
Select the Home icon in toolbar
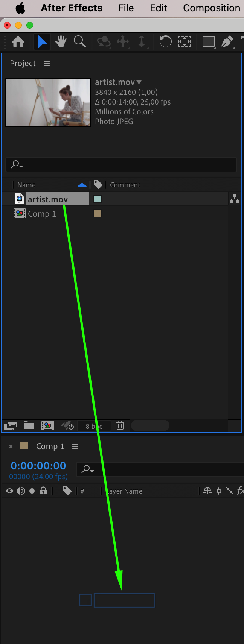pos(18,41)
